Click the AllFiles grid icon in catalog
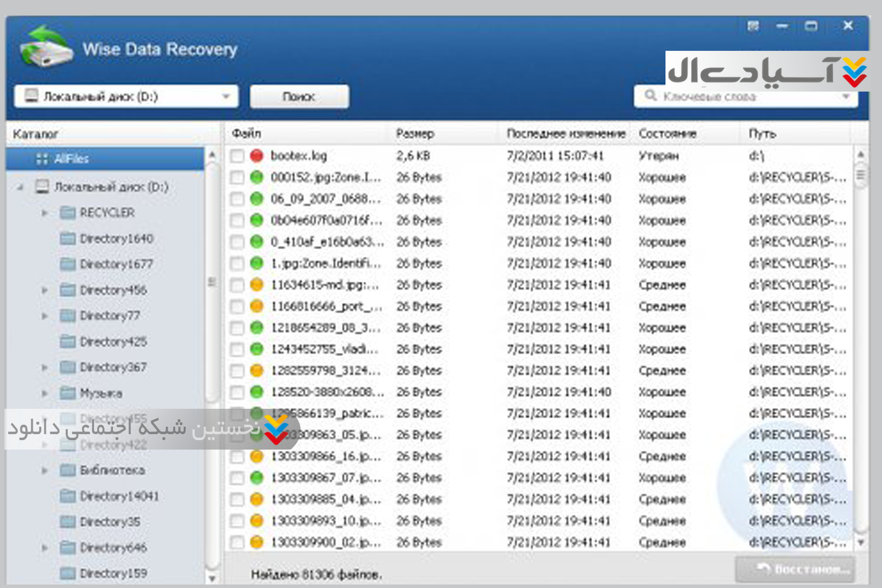The height and width of the screenshot is (588, 882). (42, 159)
